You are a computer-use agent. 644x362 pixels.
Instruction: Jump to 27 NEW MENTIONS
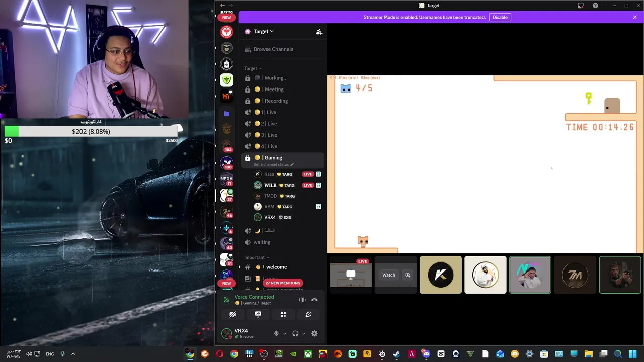tap(283, 283)
